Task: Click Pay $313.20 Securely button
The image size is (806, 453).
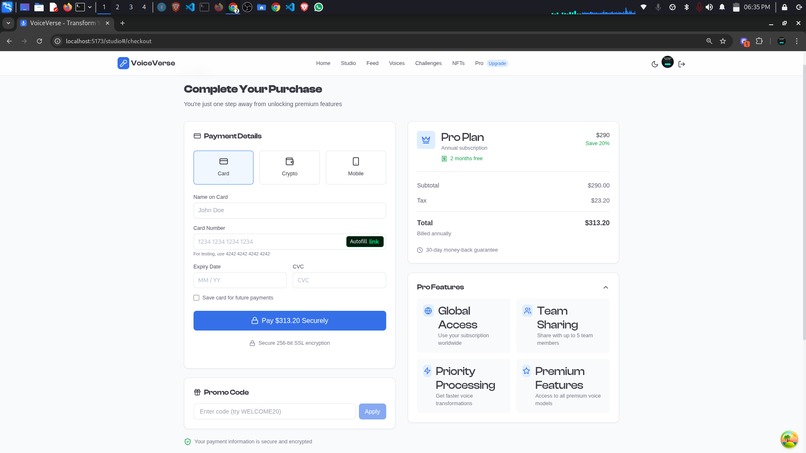Action: click(x=289, y=320)
